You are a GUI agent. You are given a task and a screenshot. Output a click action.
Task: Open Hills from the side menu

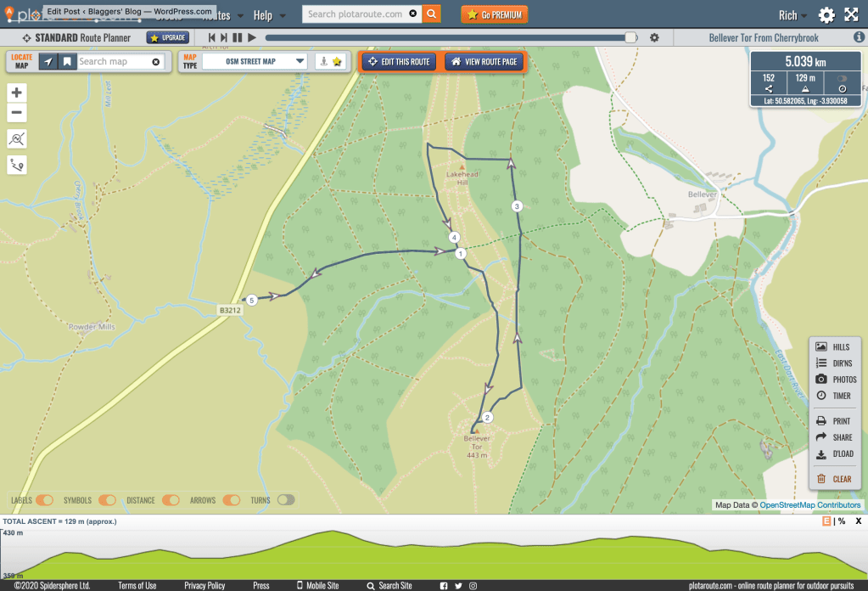point(834,346)
